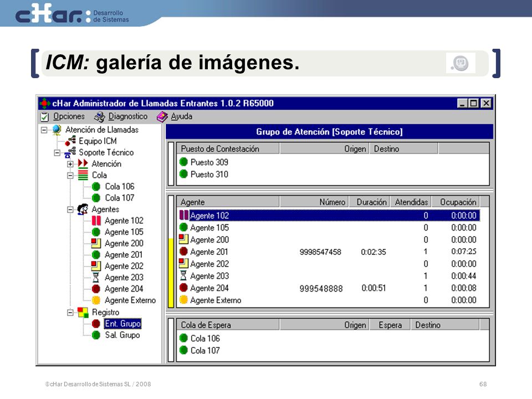Click the Espera column header

coord(390,325)
